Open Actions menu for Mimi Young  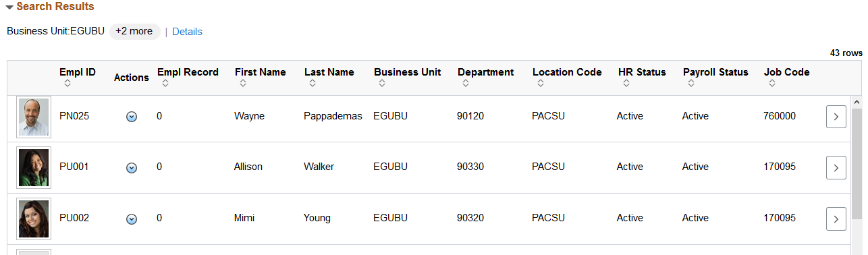click(x=132, y=219)
